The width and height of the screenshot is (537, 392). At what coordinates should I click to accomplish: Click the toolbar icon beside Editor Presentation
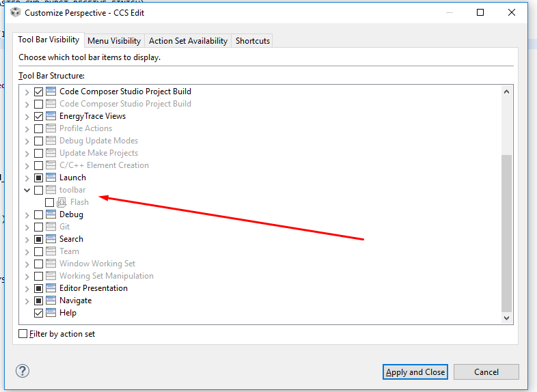coord(51,288)
